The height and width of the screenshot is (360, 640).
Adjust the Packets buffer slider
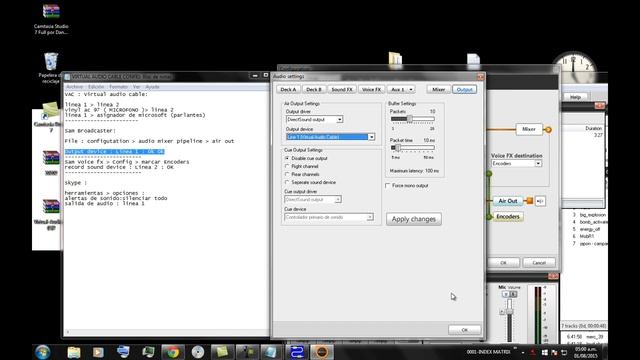[410, 119]
